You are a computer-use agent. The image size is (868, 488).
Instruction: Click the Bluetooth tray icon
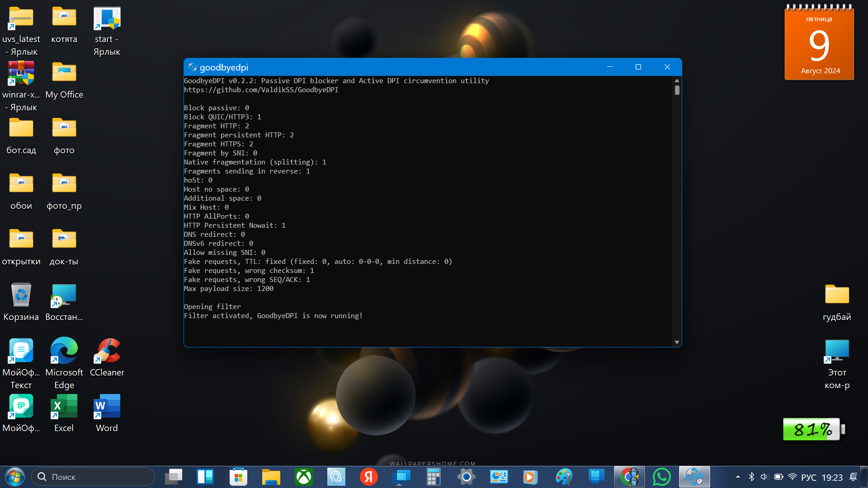tap(751, 477)
